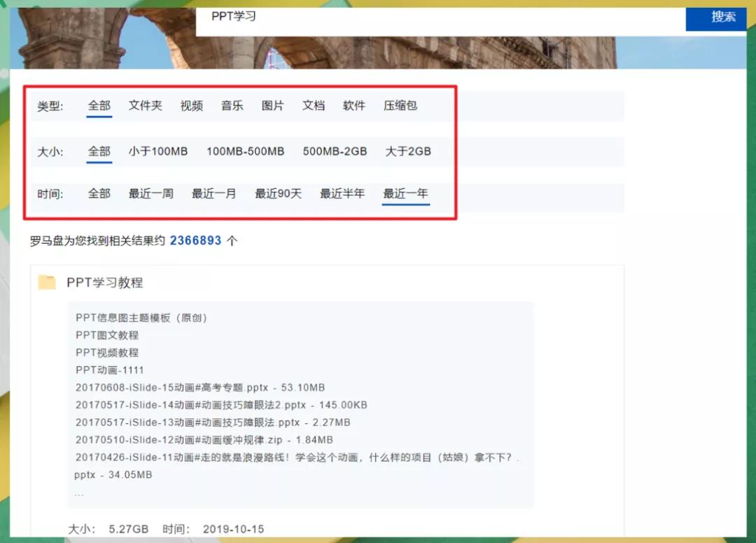The width and height of the screenshot is (756, 543).
Task: Choose the 500MB-2GB size filter
Action: 334,151
